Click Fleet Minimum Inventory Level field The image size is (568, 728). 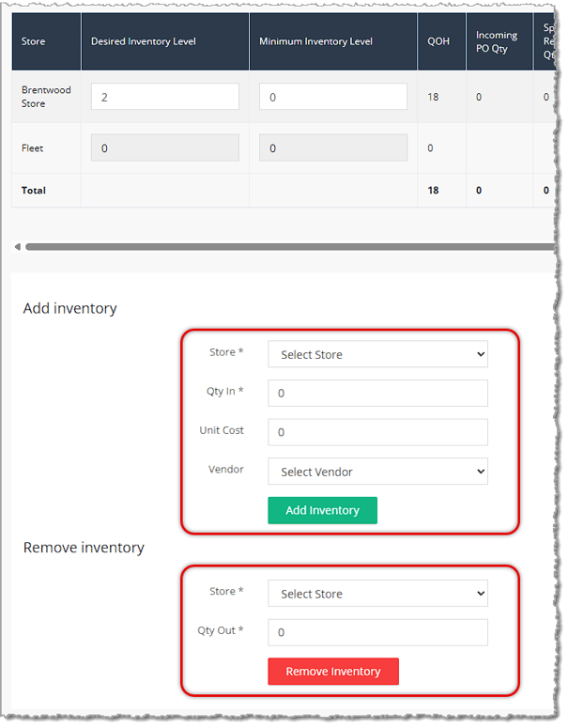tap(333, 147)
